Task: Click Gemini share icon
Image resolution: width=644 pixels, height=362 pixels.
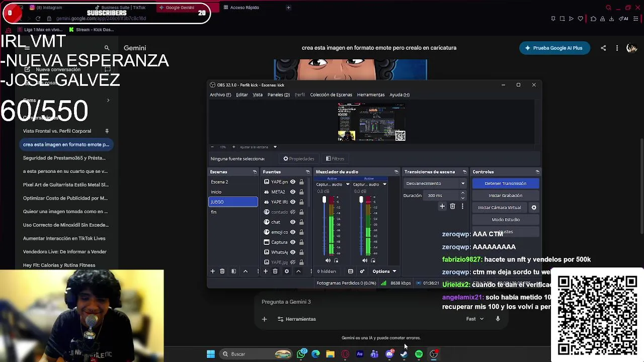Action: pyautogui.click(x=603, y=48)
